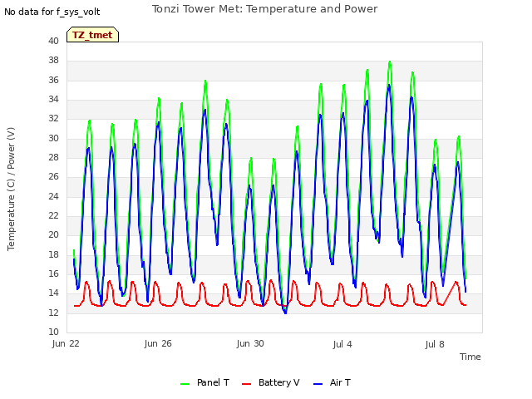Click the blue Air T legend swatch
The width and height of the screenshot is (532, 399).
(318, 384)
